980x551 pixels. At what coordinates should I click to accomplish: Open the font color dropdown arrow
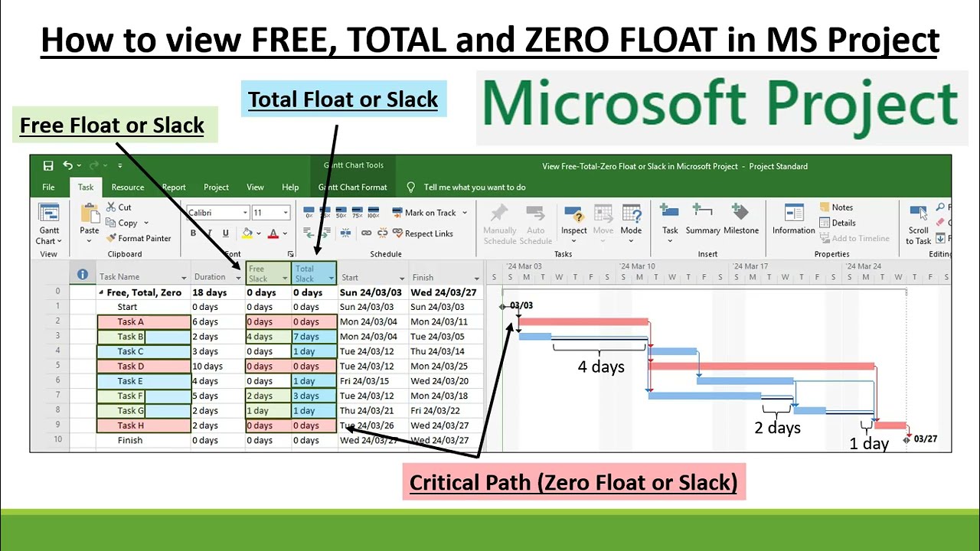pyautogui.click(x=285, y=233)
